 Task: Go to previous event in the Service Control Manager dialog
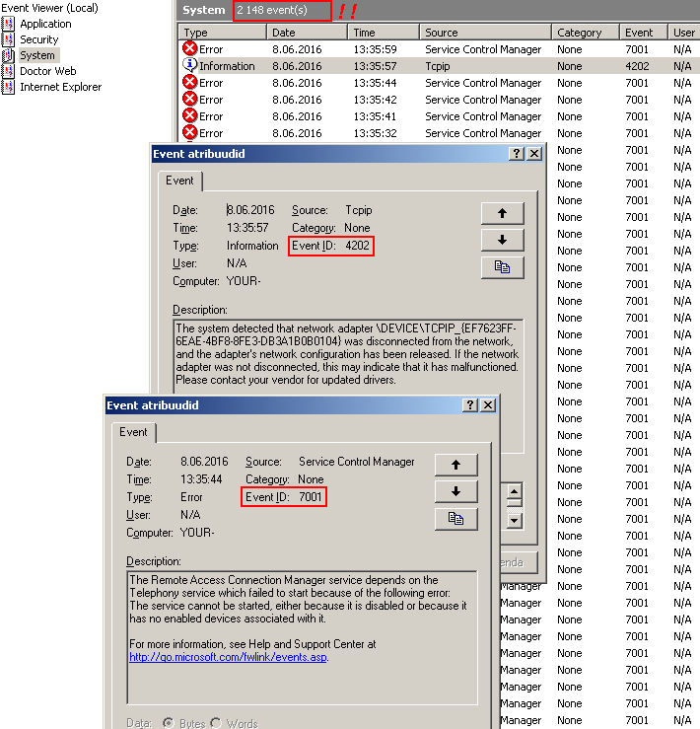[455, 465]
